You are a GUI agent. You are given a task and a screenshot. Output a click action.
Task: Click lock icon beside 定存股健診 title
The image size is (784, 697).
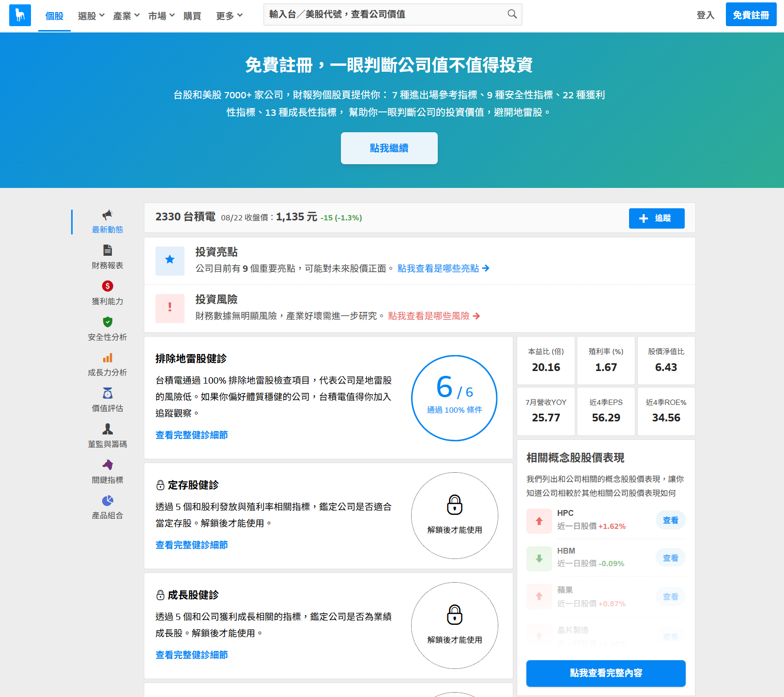(x=160, y=485)
